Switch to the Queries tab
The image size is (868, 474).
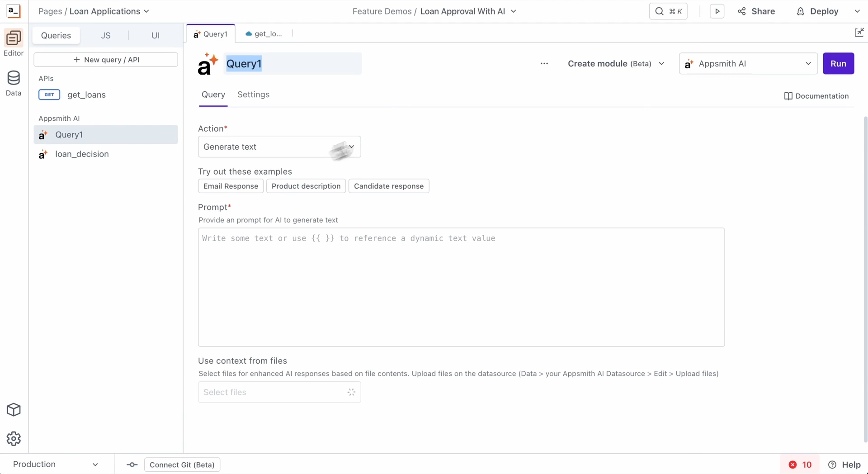[56, 35]
